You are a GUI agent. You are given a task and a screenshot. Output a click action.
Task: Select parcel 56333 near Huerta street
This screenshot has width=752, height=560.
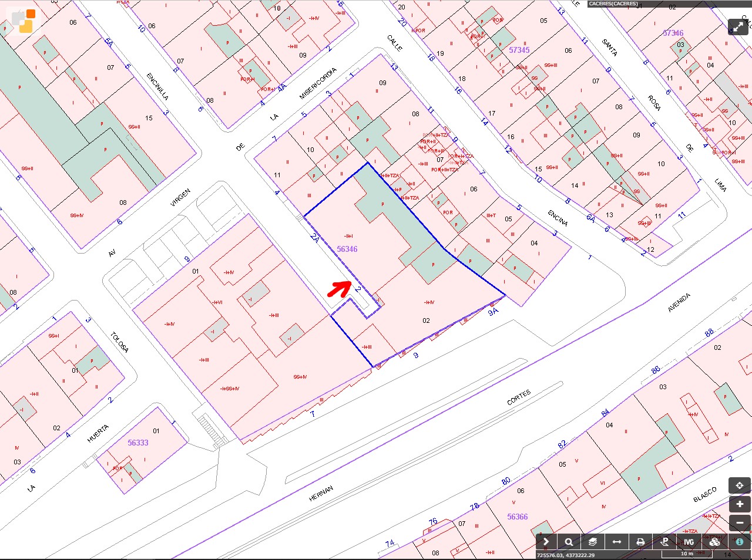[138, 443]
